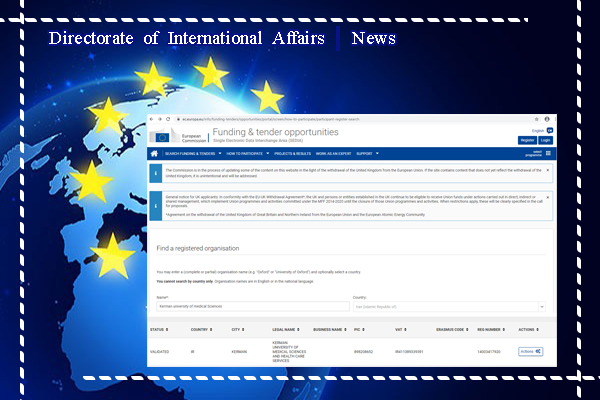Open How to Participate menu
Screen dimensions: 600x400
245,153
